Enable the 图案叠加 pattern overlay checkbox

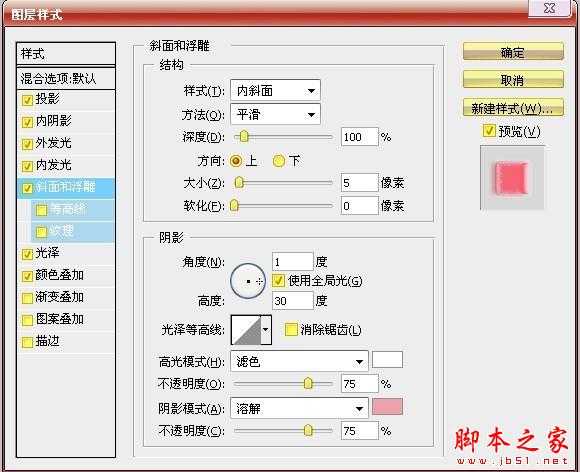coord(27,320)
